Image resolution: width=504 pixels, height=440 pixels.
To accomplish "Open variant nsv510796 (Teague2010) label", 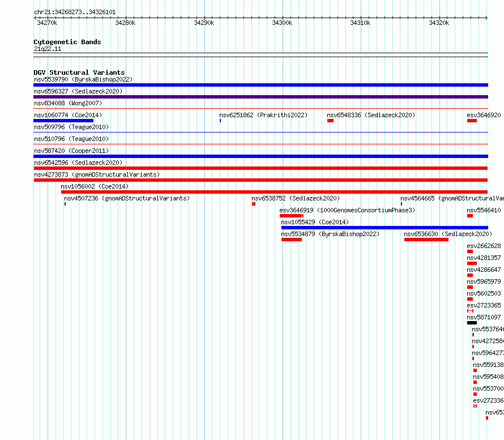I will click(71, 139).
